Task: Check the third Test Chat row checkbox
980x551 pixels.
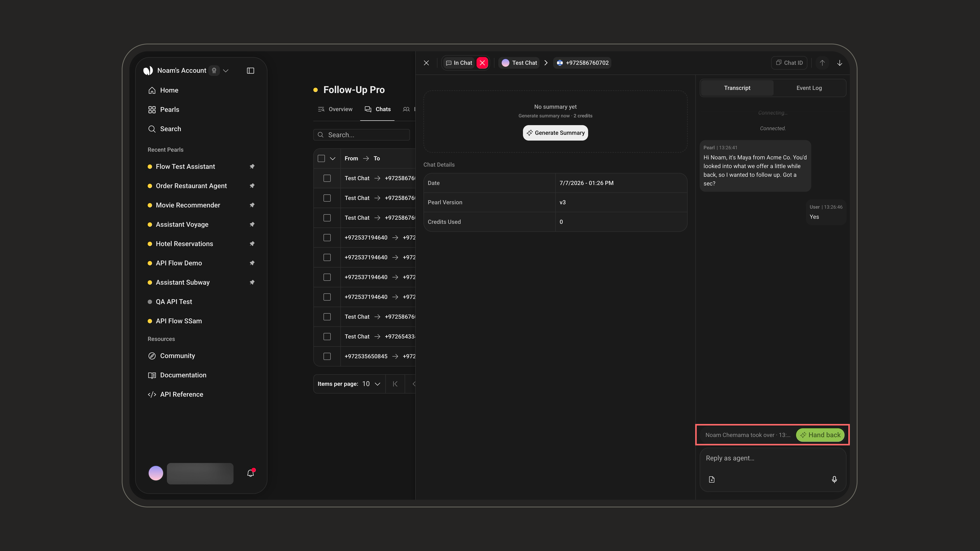Action: (327, 218)
